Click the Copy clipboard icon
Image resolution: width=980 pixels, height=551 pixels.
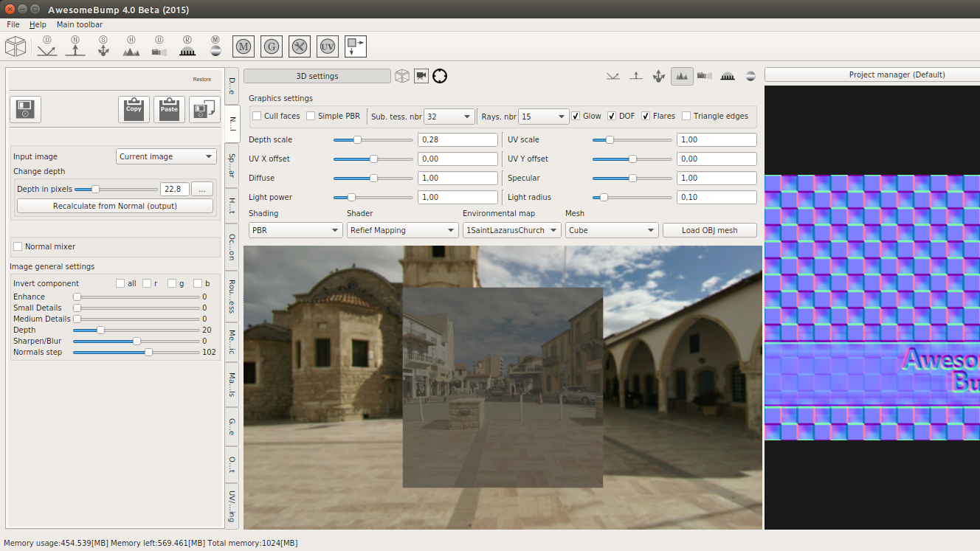point(134,109)
